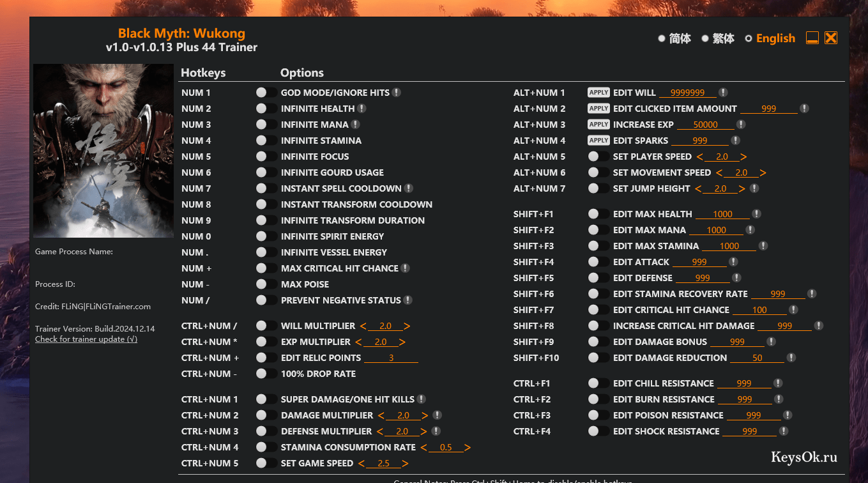The height and width of the screenshot is (483, 868).
Task: Toggle Max Poise option
Action: pyautogui.click(x=266, y=284)
